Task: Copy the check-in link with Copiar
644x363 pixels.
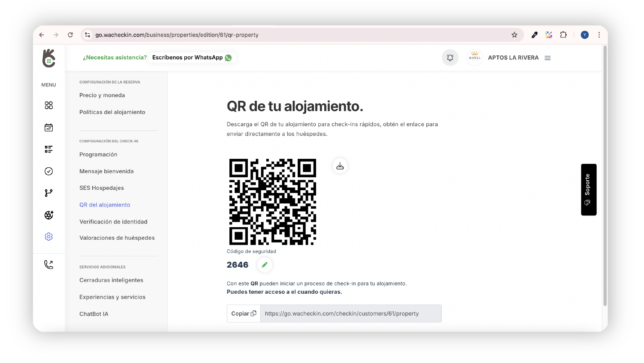Action: click(x=244, y=314)
